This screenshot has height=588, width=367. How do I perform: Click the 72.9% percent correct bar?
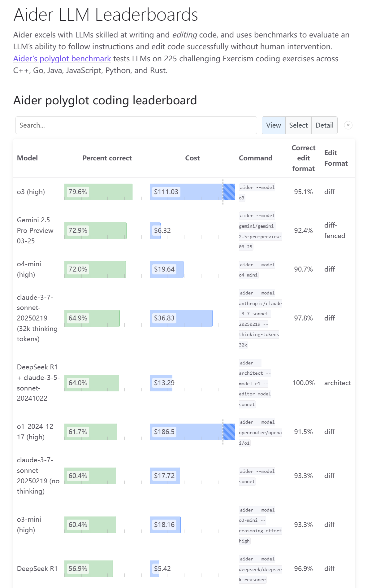pos(95,231)
